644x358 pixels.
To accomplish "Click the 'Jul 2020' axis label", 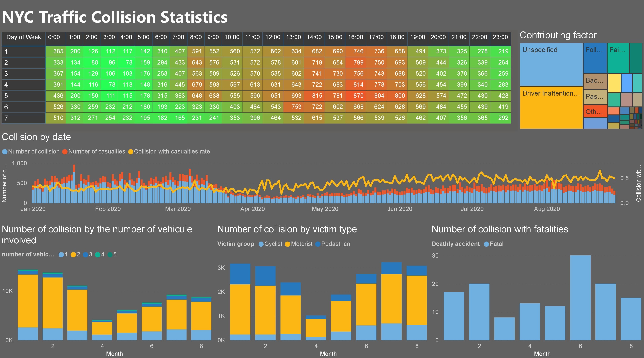I will 472,209.
